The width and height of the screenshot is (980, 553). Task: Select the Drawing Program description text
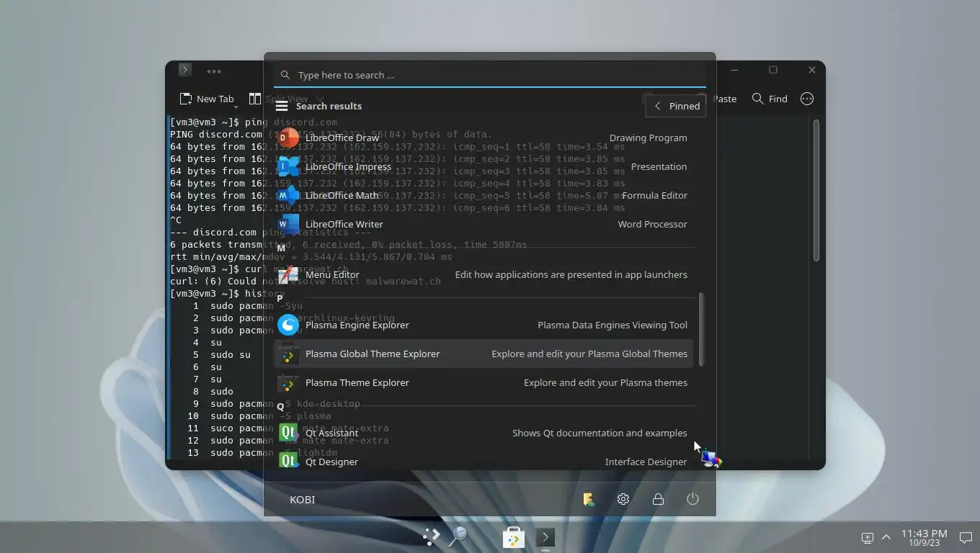(648, 138)
